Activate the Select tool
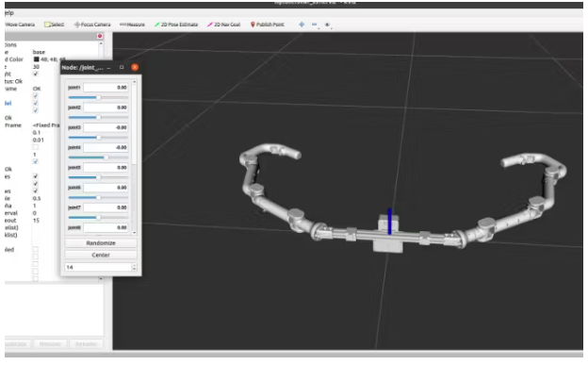The width and height of the screenshot is (588, 365). pos(55,25)
